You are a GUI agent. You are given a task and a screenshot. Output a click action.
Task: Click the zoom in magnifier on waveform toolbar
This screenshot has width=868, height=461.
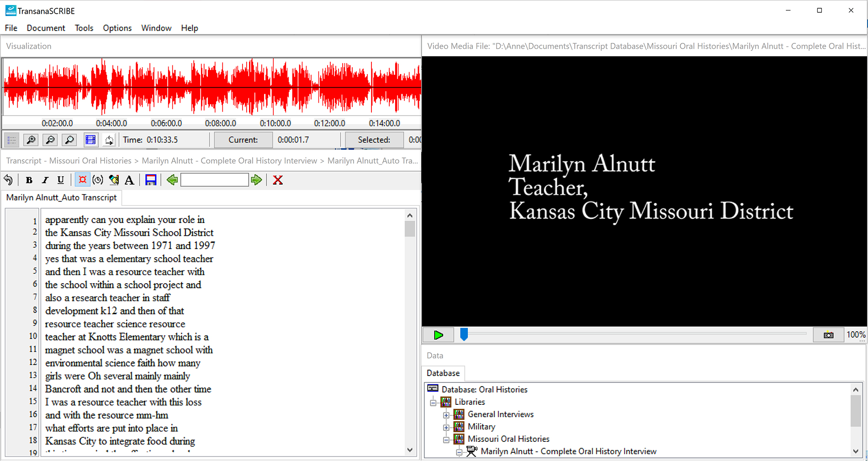(x=31, y=140)
